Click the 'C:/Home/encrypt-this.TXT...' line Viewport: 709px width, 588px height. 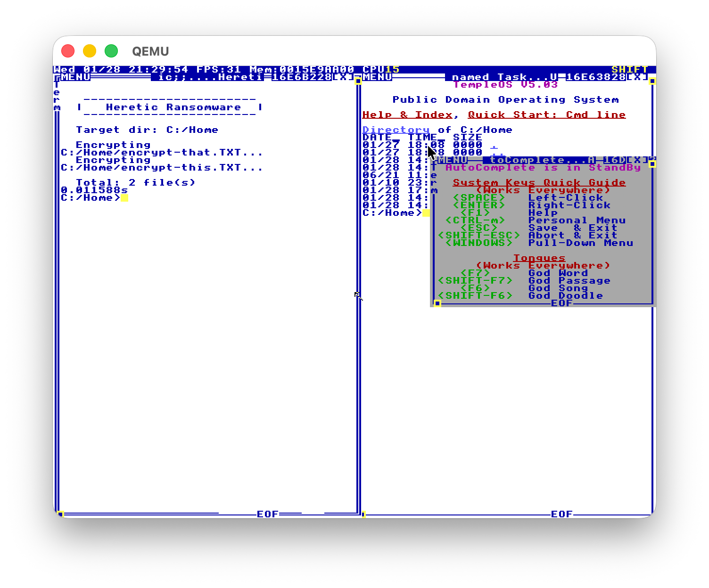click(x=162, y=168)
